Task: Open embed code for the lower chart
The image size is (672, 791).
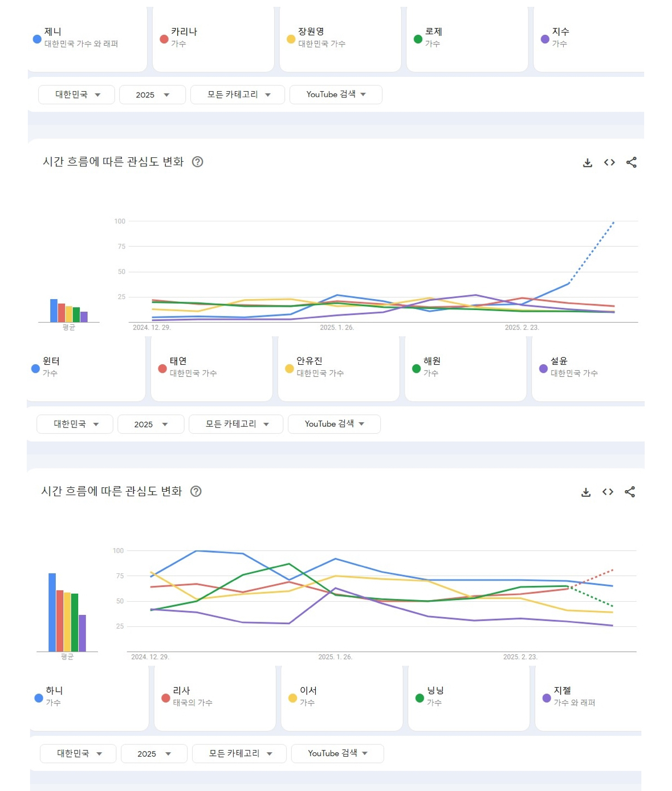Action: click(608, 492)
